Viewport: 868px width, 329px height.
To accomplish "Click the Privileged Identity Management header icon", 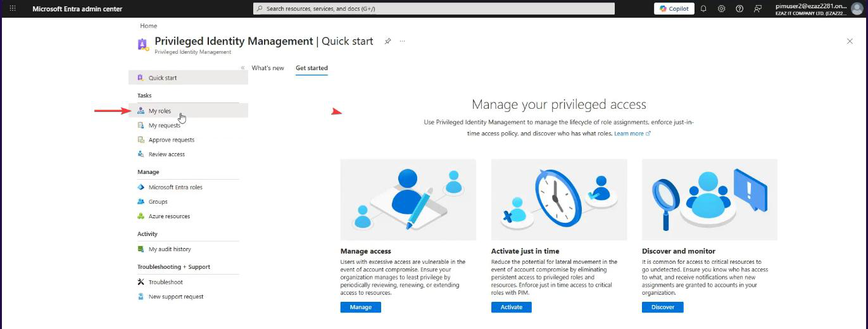I will pyautogui.click(x=143, y=44).
